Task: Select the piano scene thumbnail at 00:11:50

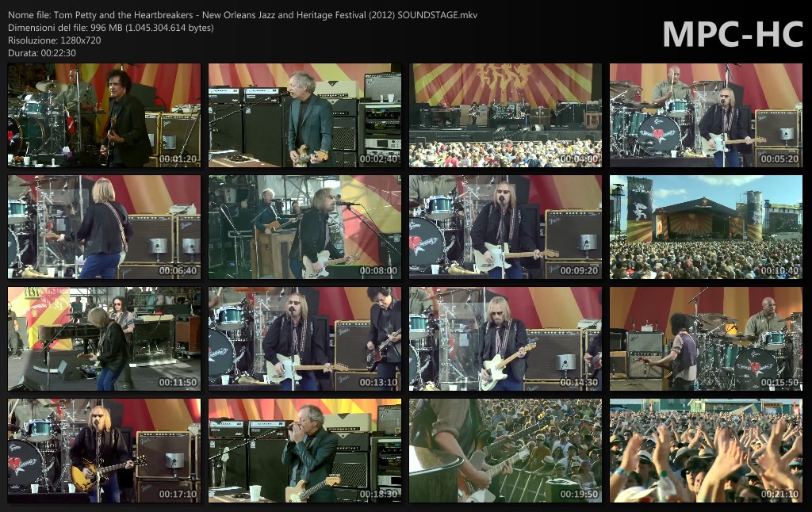Action: pyautogui.click(x=104, y=339)
